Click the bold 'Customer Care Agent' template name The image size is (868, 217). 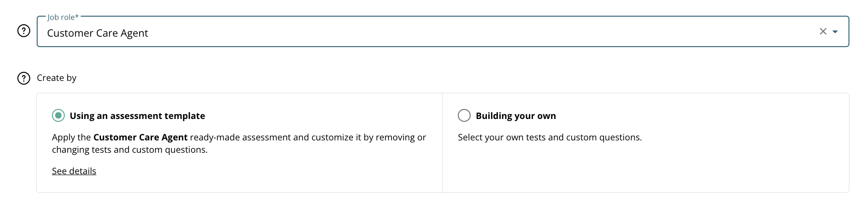(141, 138)
